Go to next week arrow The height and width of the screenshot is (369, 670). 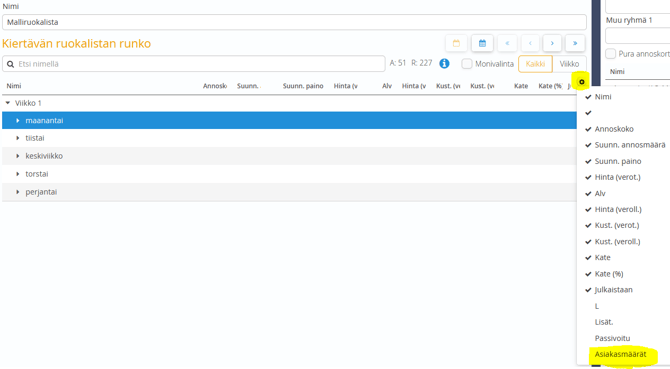[x=552, y=43]
